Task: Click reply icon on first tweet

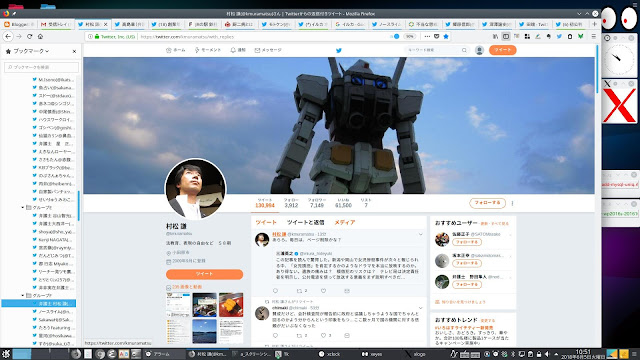Action: pyautogui.click(x=275, y=291)
